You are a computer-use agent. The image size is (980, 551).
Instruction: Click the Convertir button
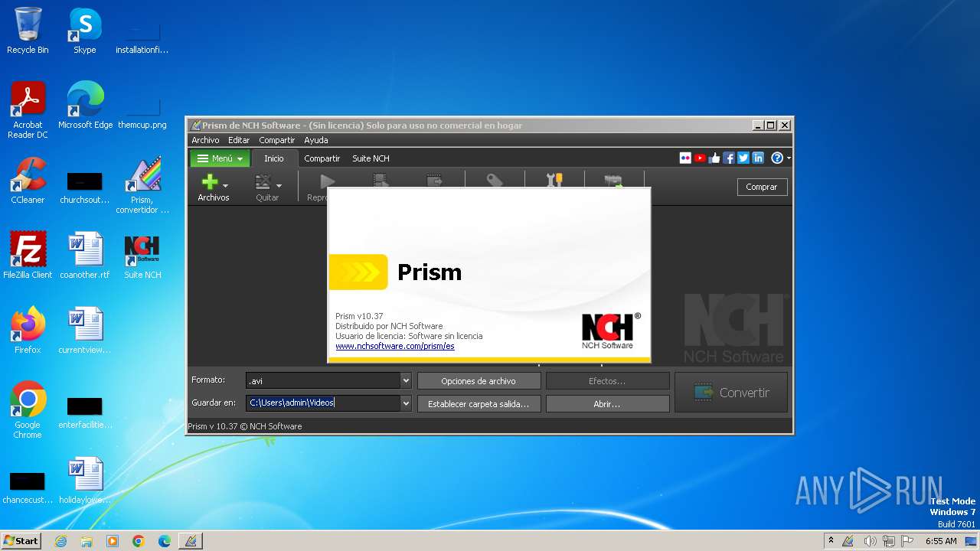pos(731,392)
